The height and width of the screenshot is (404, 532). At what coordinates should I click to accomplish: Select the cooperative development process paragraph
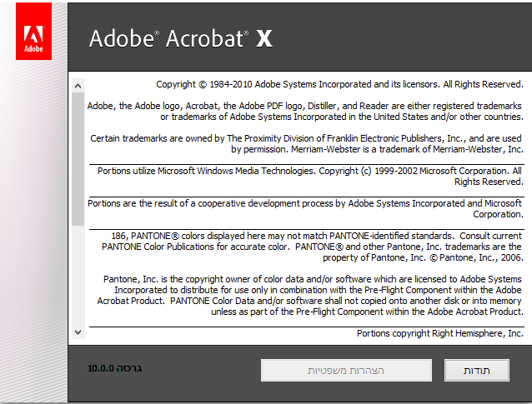pyautogui.click(x=305, y=208)
